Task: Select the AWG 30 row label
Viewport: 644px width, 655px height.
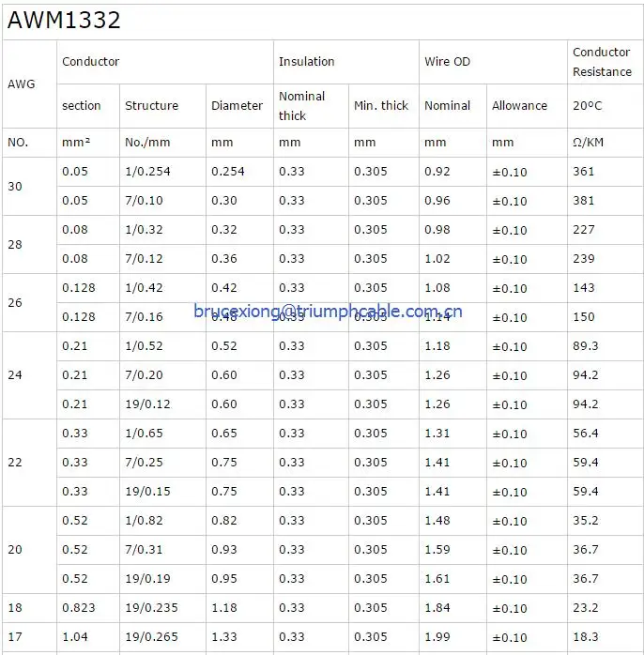Action: [15, 186]
